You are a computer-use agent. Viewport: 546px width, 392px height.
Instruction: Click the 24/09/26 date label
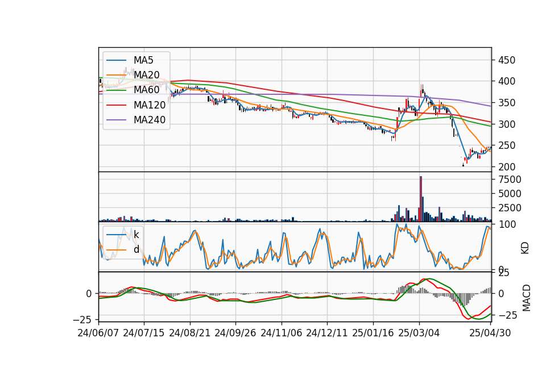[235, 333]
